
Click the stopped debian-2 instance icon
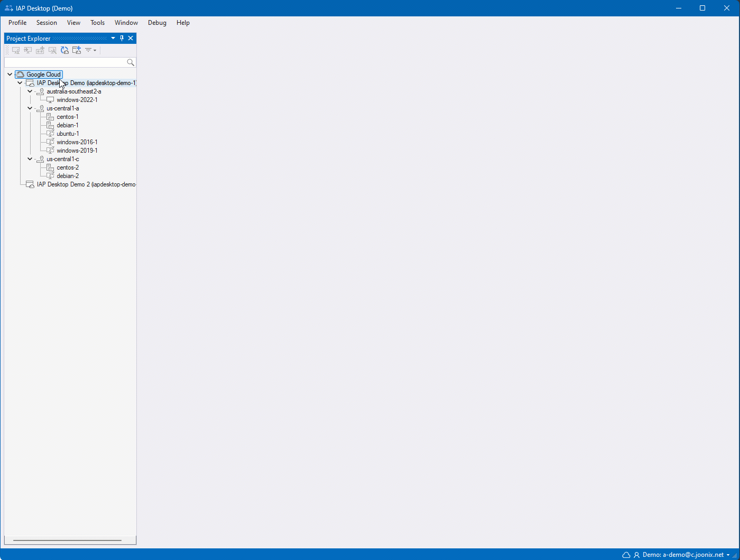(x=50, y=176)
